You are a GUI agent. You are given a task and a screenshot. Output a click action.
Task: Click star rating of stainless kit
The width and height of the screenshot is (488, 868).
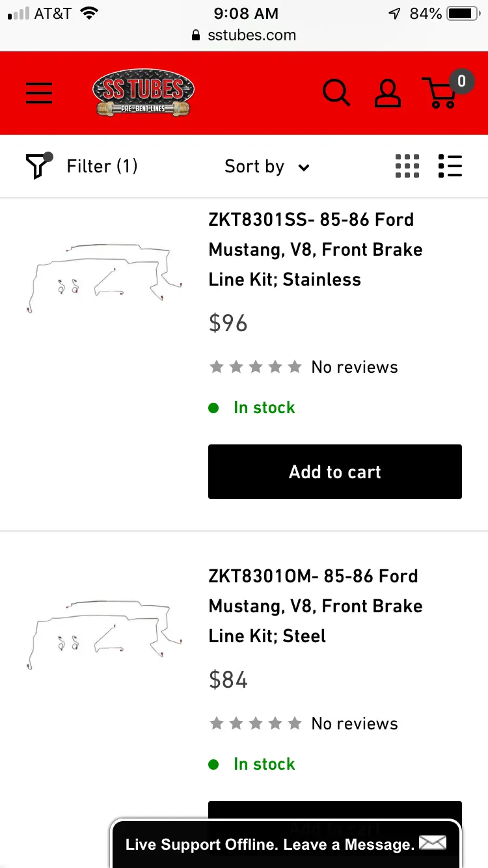(256, 367)
